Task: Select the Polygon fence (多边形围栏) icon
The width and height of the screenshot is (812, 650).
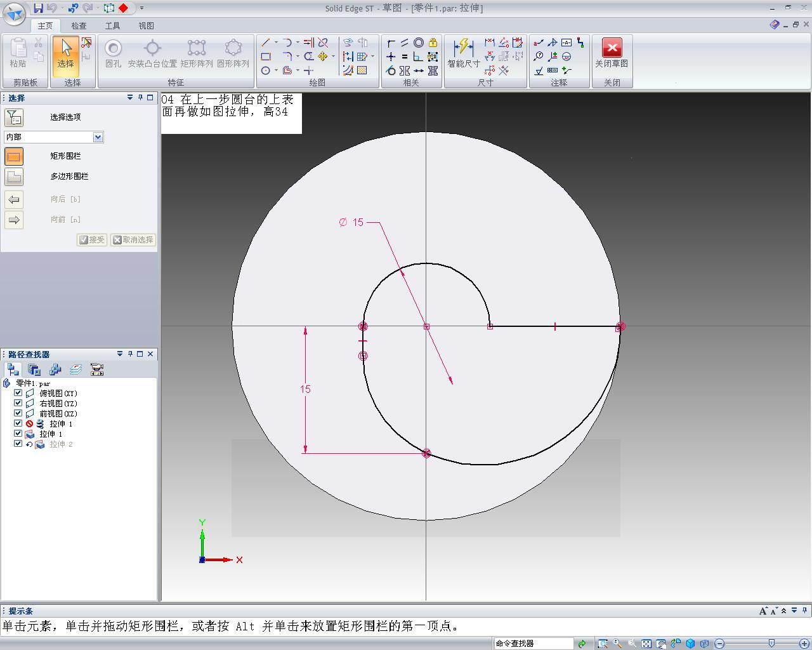Action: [14, 176]
